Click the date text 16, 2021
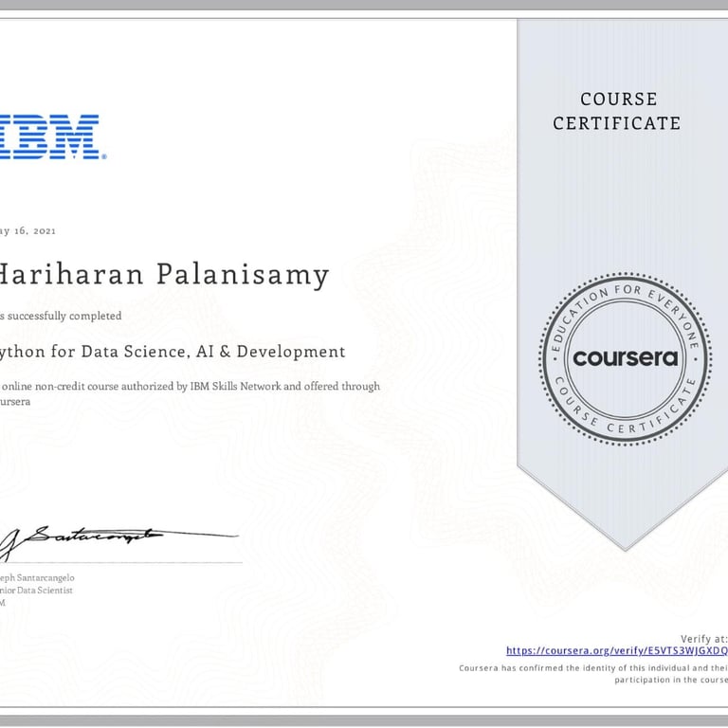The image size is (728, 728). click(x=35, y=230)
